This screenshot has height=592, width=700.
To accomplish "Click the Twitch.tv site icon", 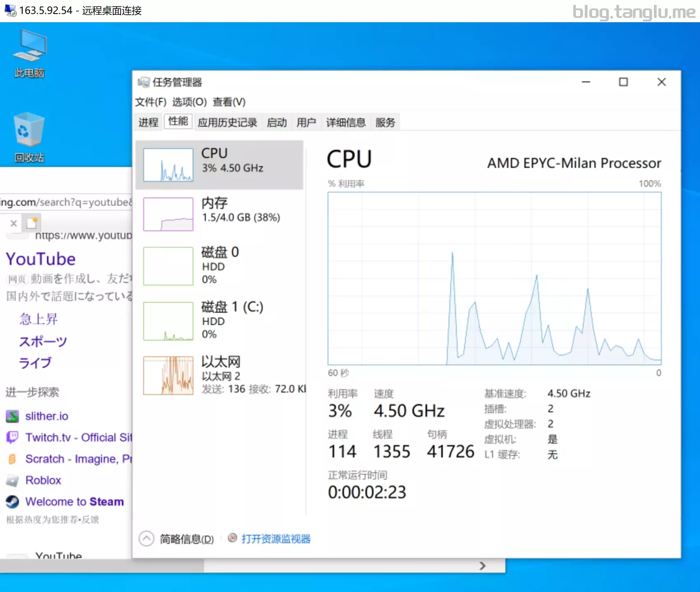I will point(12,437).
